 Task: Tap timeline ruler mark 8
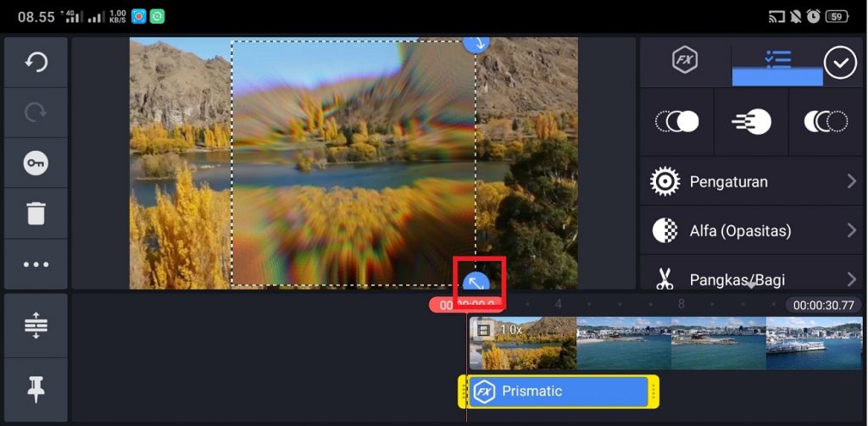coord(682,304)
